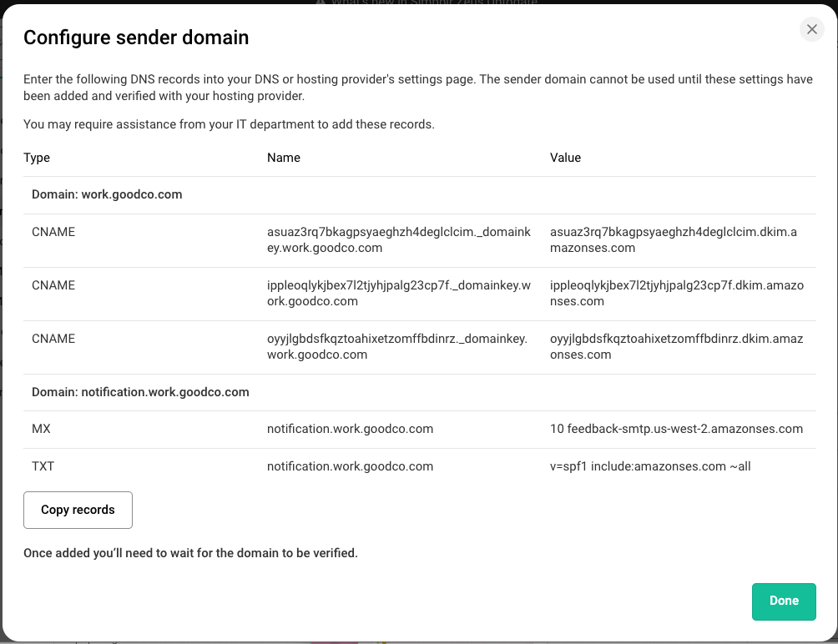
Task: Select the Type column header
Action: tap(38, 158)
